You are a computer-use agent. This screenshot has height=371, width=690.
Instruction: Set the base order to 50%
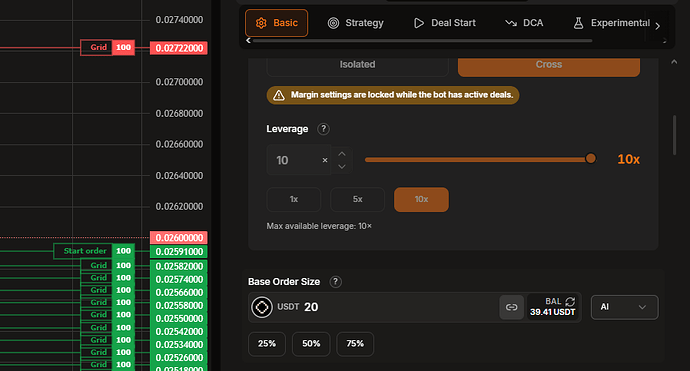tap(311, 344)
